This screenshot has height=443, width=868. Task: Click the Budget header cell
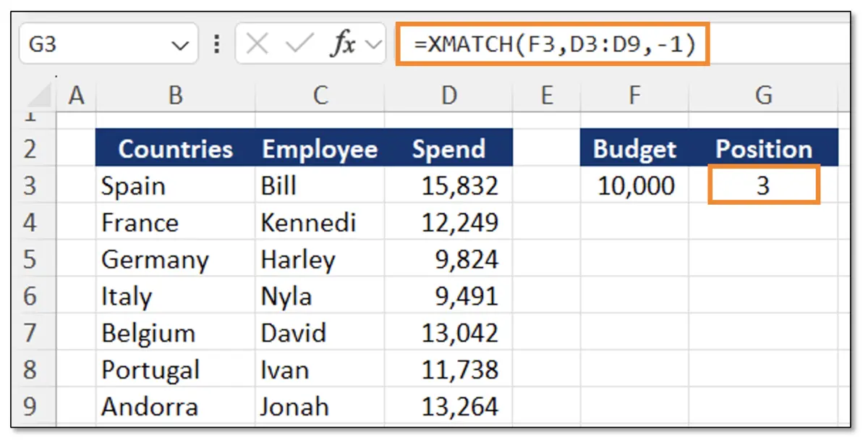click(x=634, y=149)
